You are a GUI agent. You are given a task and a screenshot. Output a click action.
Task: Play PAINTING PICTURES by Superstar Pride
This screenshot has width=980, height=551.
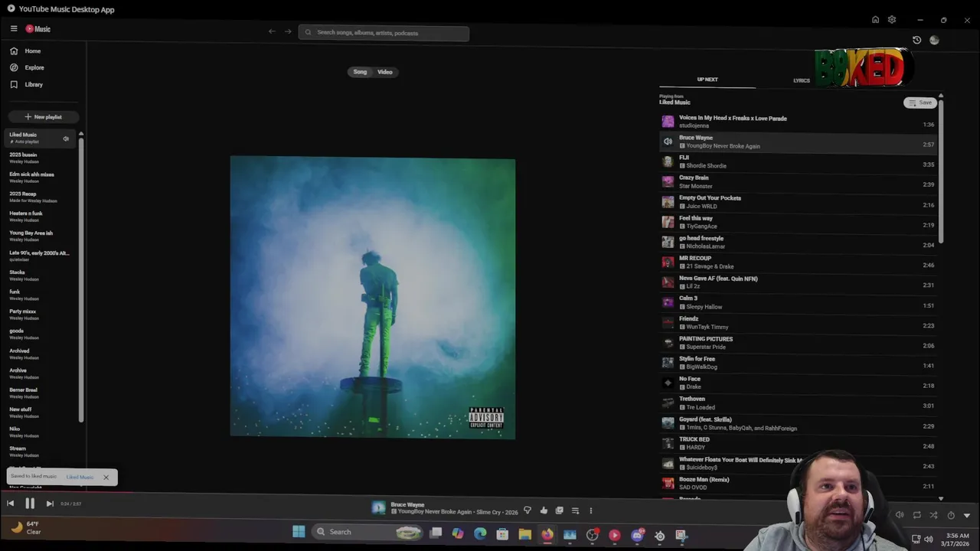pos(798,343)
